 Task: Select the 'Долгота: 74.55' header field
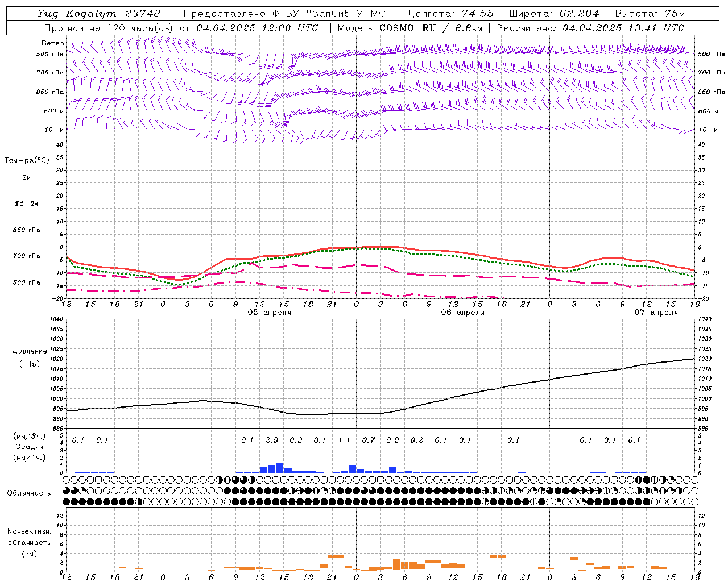(451, 14)
